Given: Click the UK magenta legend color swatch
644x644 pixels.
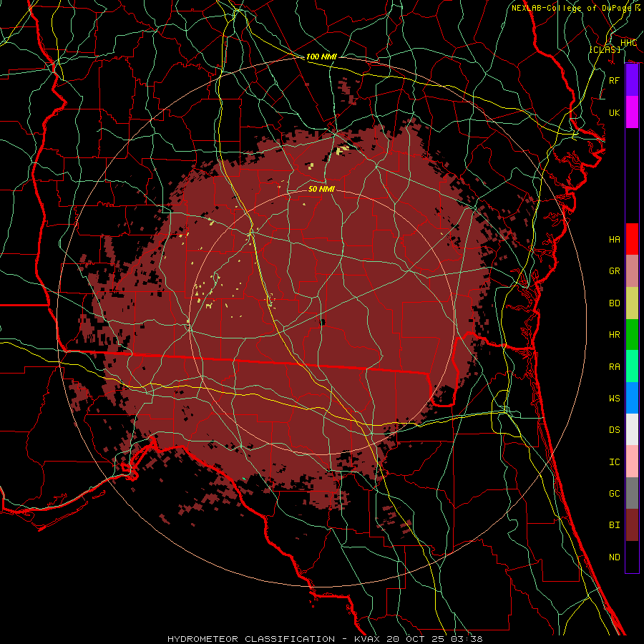Looking at the screenshot, I should click(632, 112).
